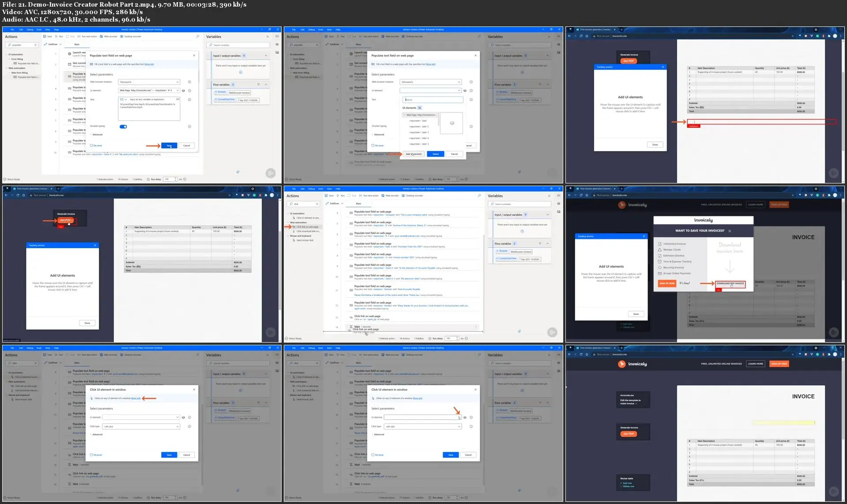Select <input:text> 'date' 2 in UI elements list

(x=419, y=127)
